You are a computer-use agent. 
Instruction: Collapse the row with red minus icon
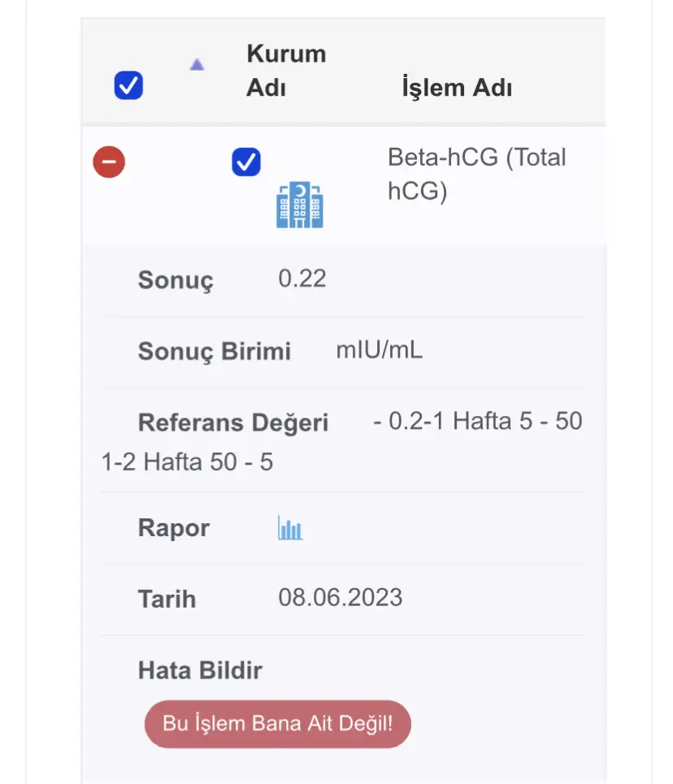pyautogui.click(x=109, y=162)
